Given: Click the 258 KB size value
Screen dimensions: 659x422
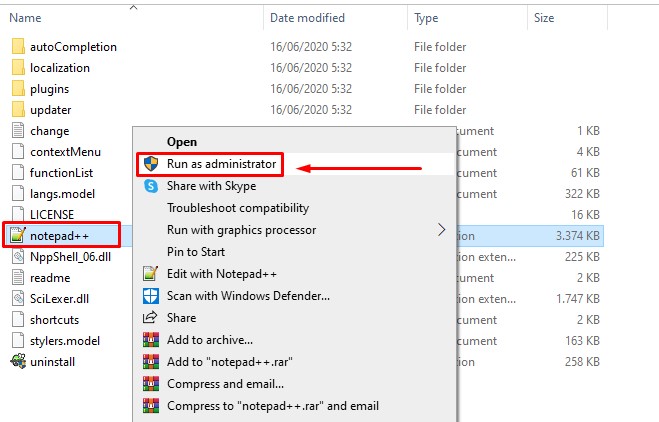Looking at the screenshot, I should 582,362.
